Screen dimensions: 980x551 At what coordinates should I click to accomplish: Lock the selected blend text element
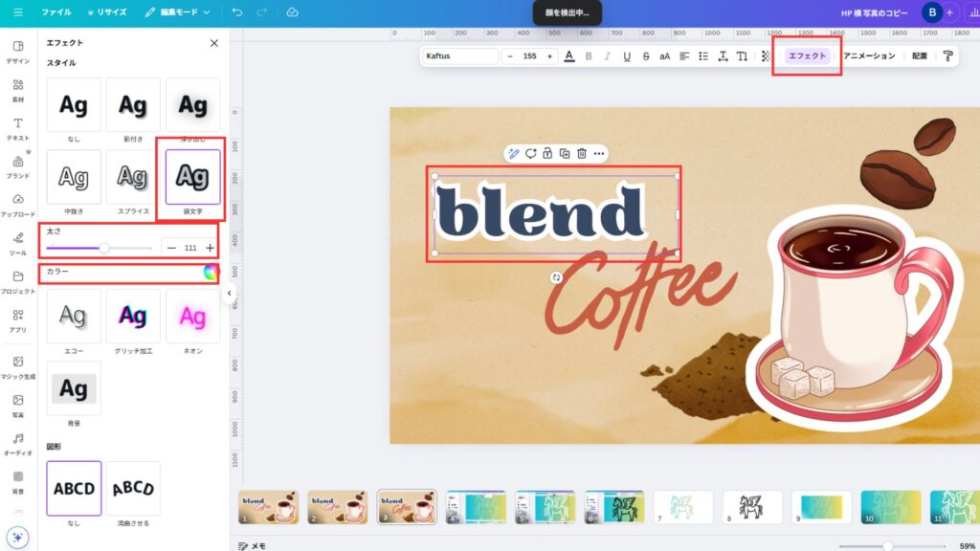pyautogui.click(x=546, y=153)
